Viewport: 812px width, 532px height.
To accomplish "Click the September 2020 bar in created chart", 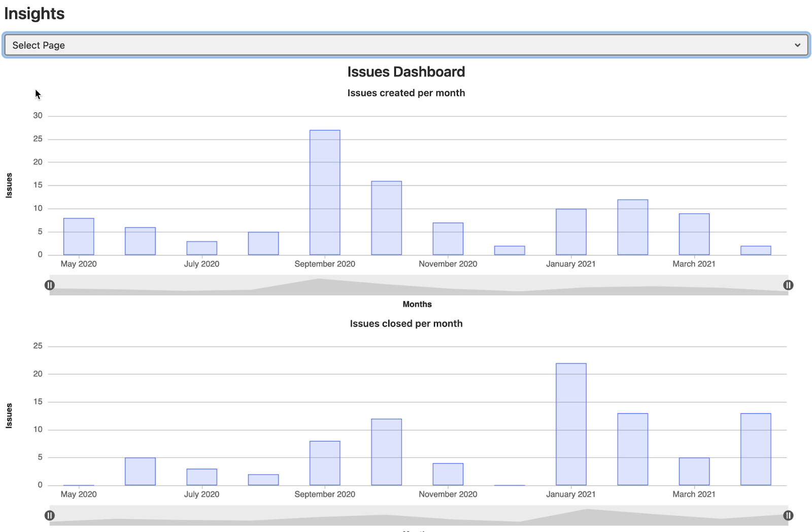I will tap(325, 192).
